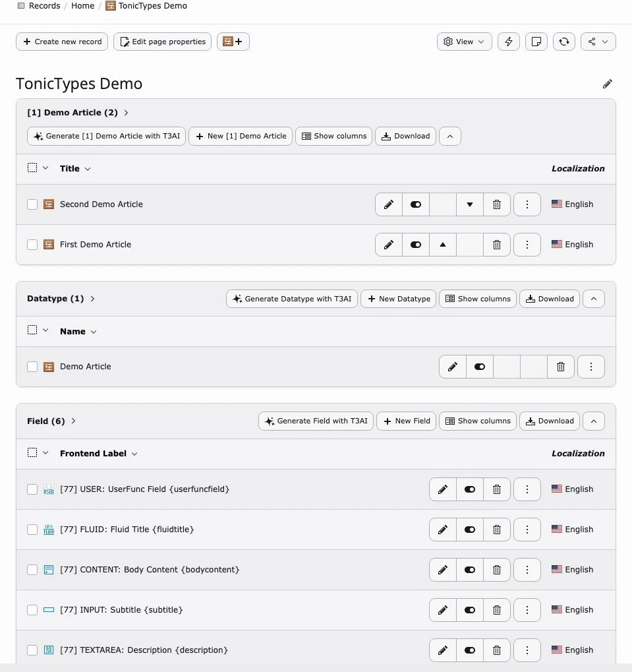Delete the FLUID Fluid Title field
Image resolution: width=632 pixels, height=672 pixels.
tap(497, 530)
